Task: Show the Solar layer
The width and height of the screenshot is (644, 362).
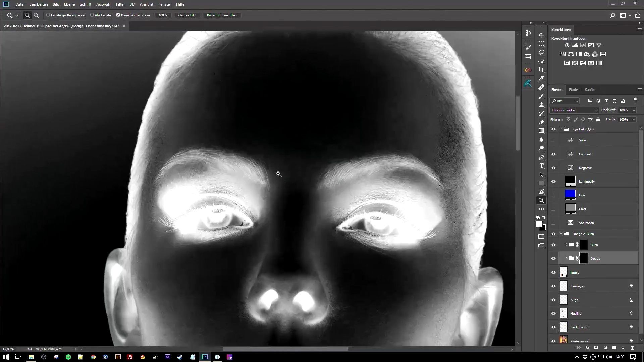Action: 553,140
